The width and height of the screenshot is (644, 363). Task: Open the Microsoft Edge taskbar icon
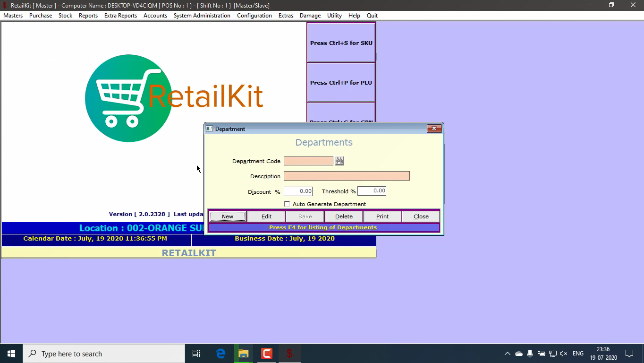click(x=220, y=354)
